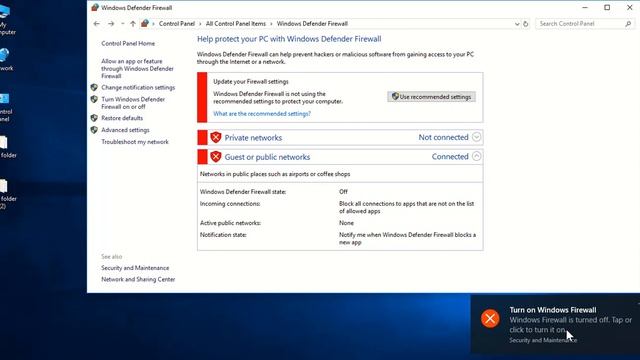Go back with the Back arrow
Image resolution: width=640 pixels, height=360 pixels.
point(97,24)
